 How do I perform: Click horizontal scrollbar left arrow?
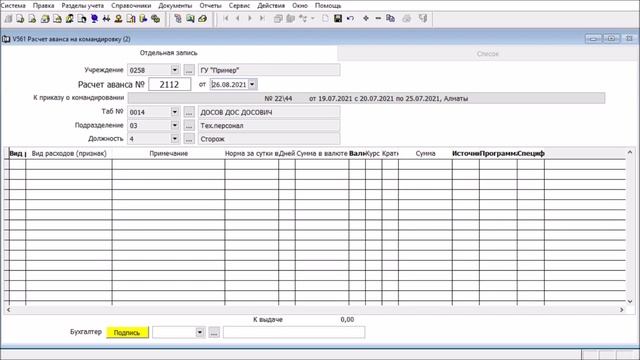tap(8, 310)
